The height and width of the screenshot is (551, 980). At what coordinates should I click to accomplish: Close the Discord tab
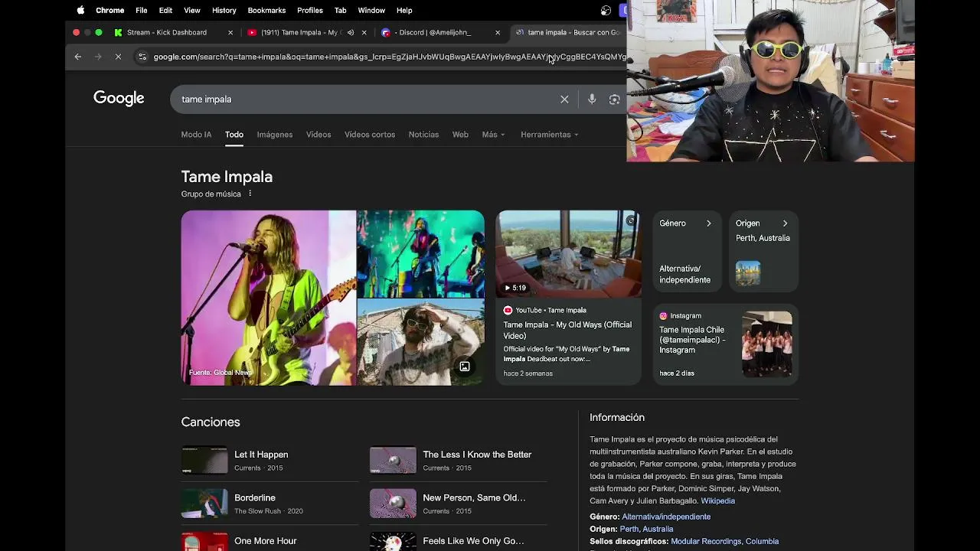point(498,33)
